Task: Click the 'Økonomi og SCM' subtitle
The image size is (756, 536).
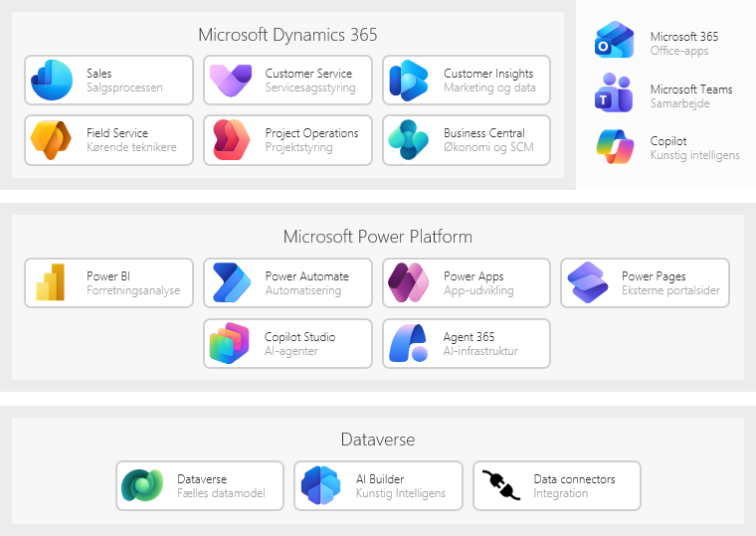Action: pos(488,147)
